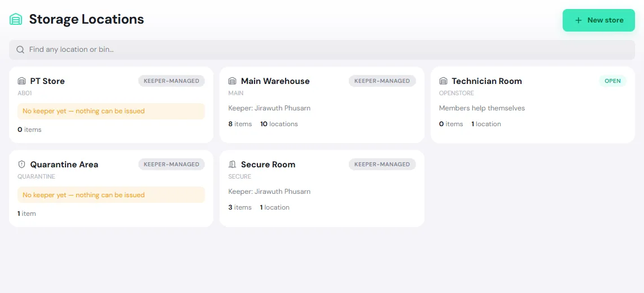Click the Storage Locations header warehouse icon

16,19
